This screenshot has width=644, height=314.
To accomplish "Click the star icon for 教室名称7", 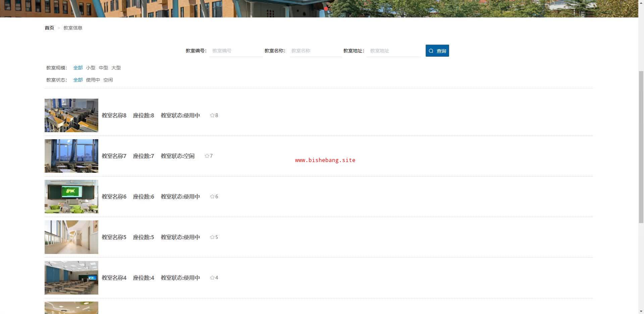I will tap(207, 156).
